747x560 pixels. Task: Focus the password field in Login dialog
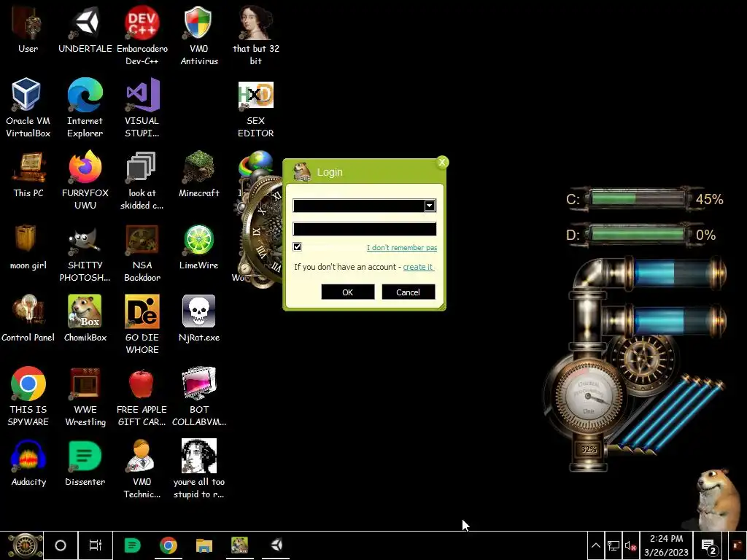coord(365,228)
